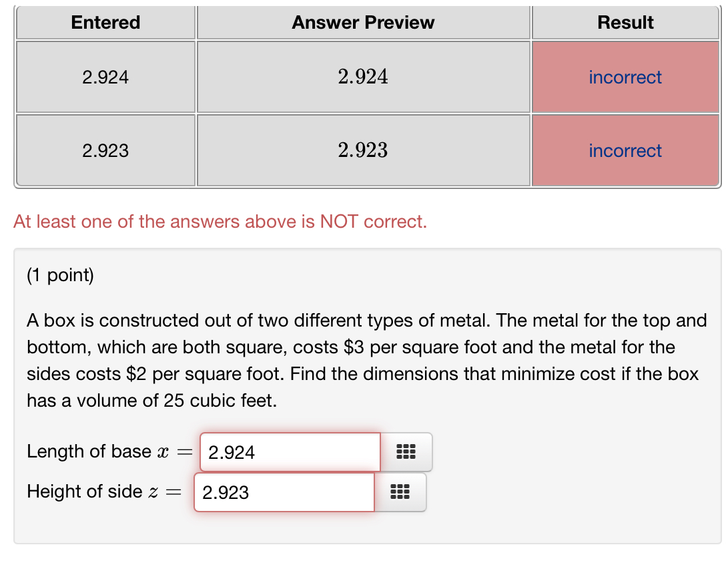Click the entered value 2.924 cell

point(105,77)
